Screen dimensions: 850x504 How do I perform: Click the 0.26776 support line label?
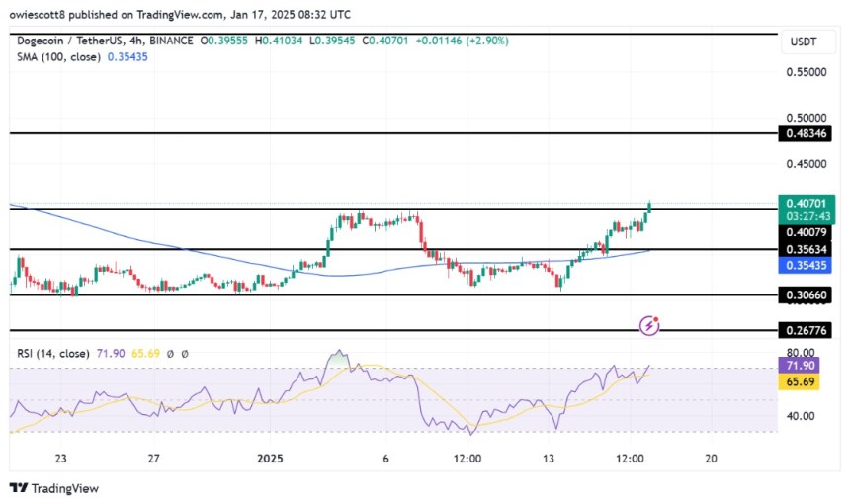pyautogui.click(x=805, y=330)
